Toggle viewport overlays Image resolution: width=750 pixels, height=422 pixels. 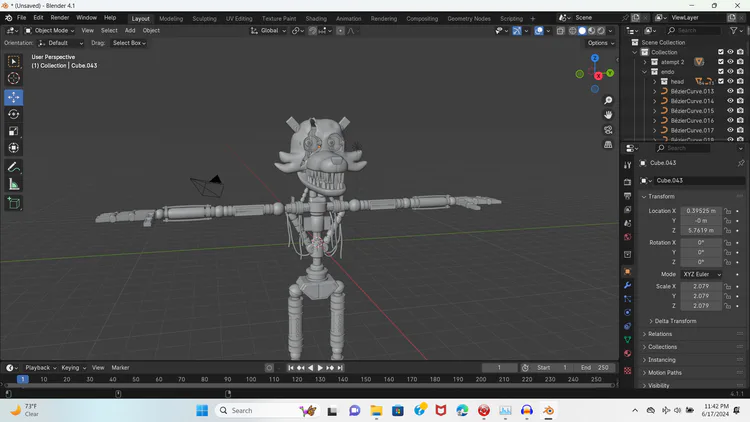click(x=539, y=31)
